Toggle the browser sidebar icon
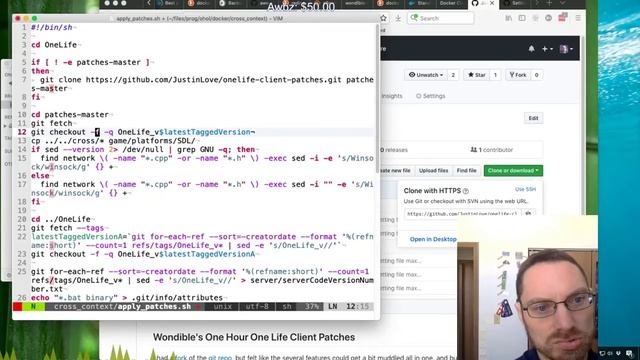640x360 pixels. tap(522, 18)
